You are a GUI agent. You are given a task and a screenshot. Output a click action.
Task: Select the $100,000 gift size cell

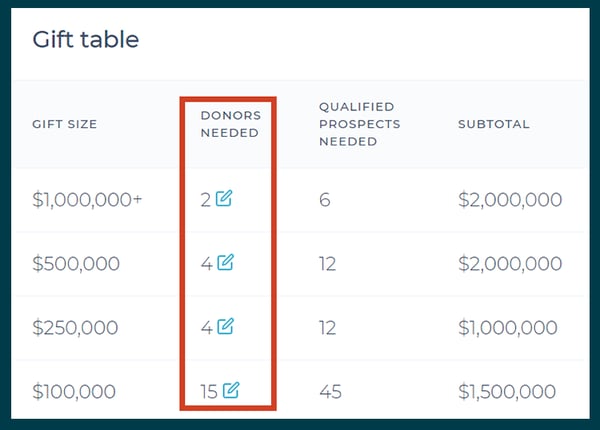74,391
